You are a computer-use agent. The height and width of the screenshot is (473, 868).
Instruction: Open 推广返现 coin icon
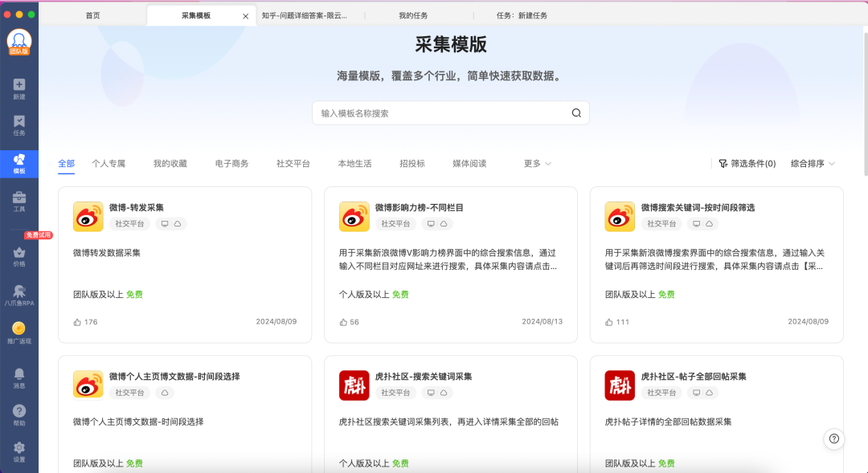pyautogui.click(x=18, y=332)
